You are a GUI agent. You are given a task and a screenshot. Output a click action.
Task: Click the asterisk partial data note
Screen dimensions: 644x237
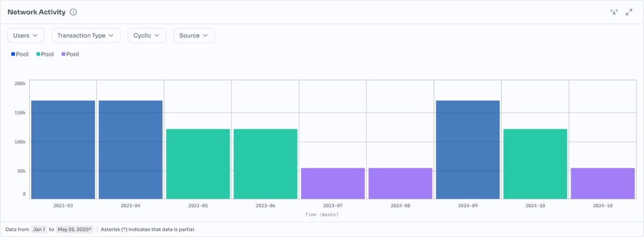coord(148,229)
